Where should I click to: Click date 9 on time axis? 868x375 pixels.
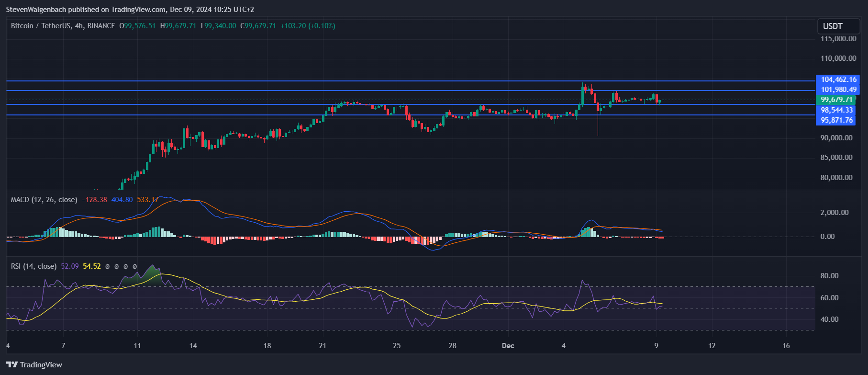657,346
